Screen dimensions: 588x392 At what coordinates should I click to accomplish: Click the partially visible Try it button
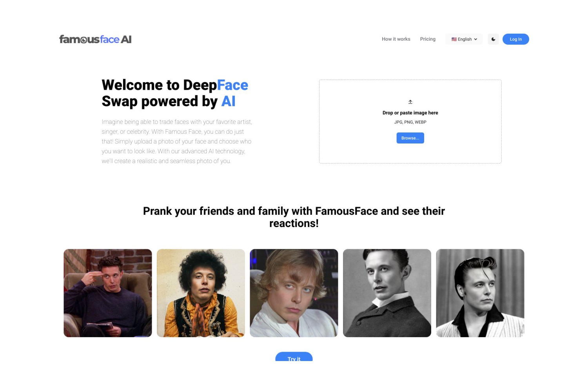click(294, 357)
